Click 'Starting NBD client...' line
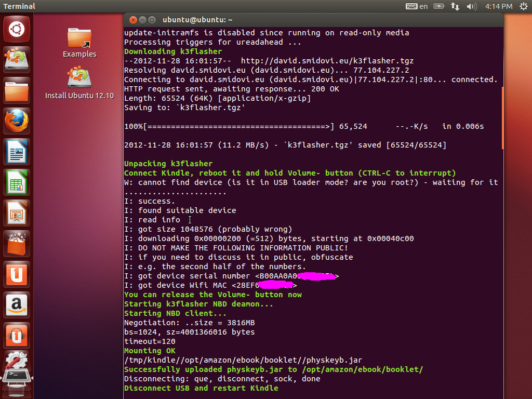The width and height of the screenshot is (532, 399). 175,313
